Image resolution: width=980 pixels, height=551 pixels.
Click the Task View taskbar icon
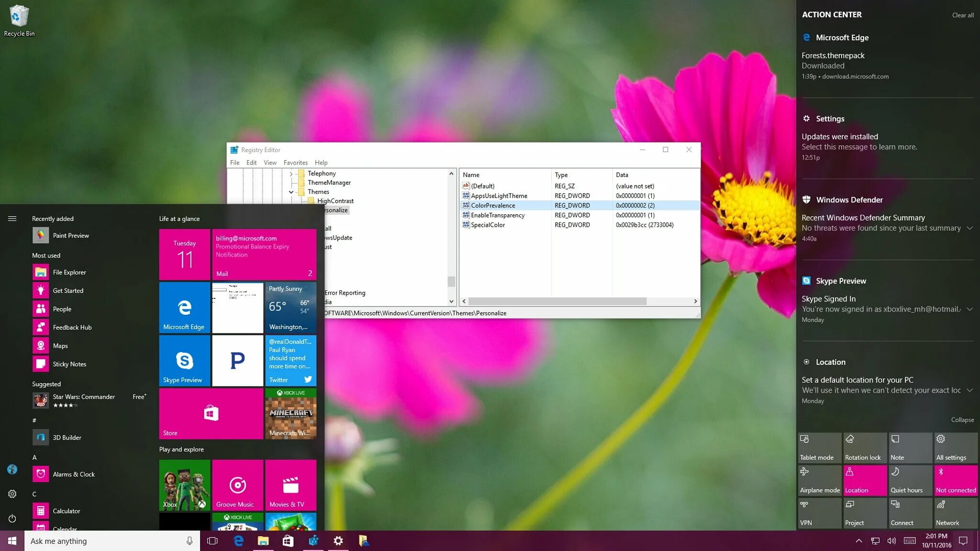212,541
